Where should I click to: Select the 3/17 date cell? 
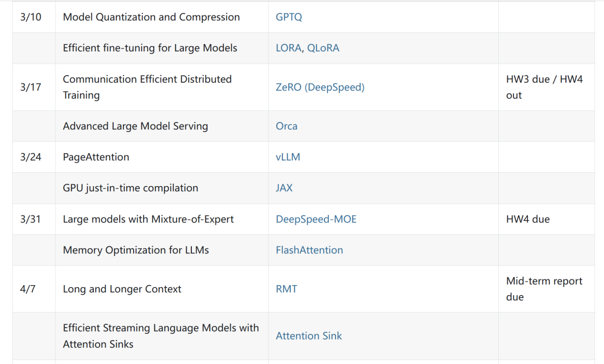point(31,87)
